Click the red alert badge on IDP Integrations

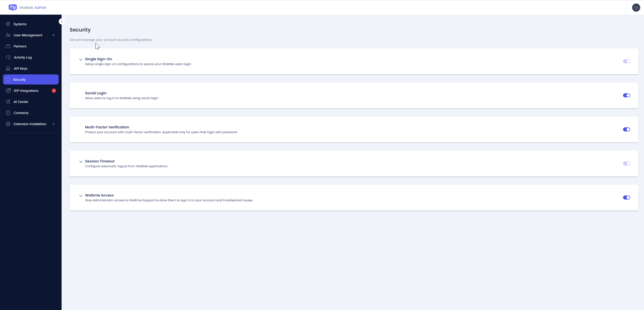coord(54,91)
